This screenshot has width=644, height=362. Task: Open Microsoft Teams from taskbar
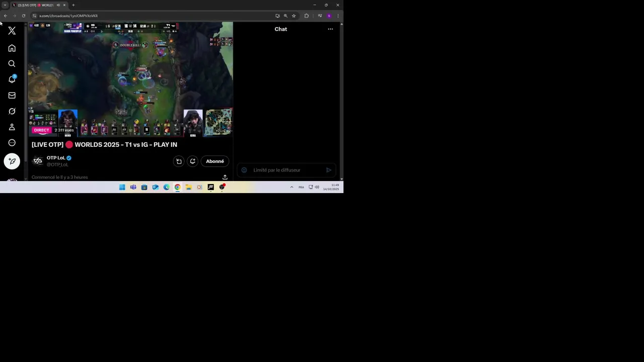[x=133, y=187]
